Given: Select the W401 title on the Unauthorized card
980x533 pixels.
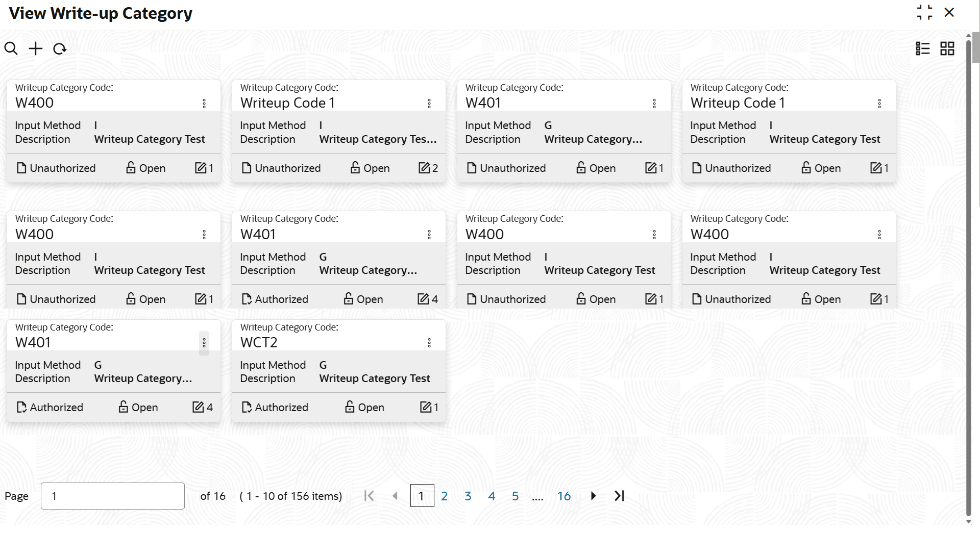Looking at the screenshot, I should point(483,103).
